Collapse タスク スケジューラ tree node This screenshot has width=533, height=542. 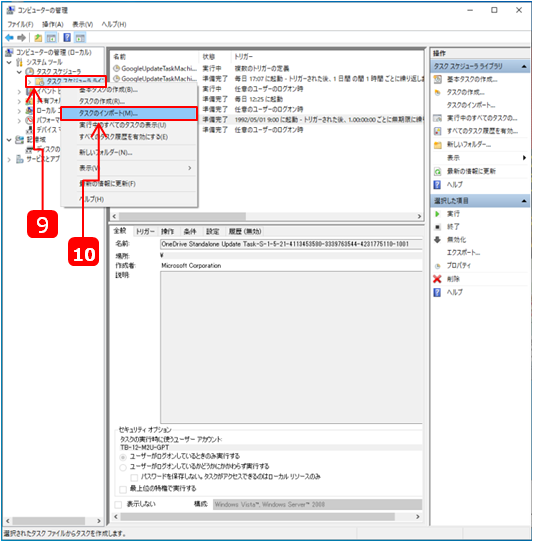coord(19,72)
